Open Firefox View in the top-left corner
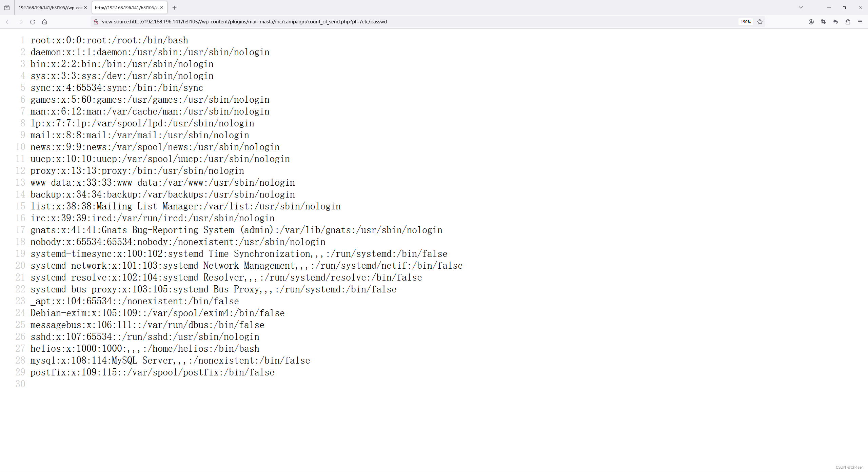 [x=7, y=7]
